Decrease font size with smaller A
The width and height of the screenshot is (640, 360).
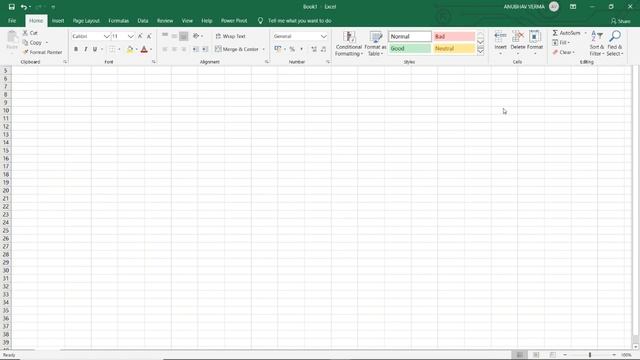coord(149,36)
